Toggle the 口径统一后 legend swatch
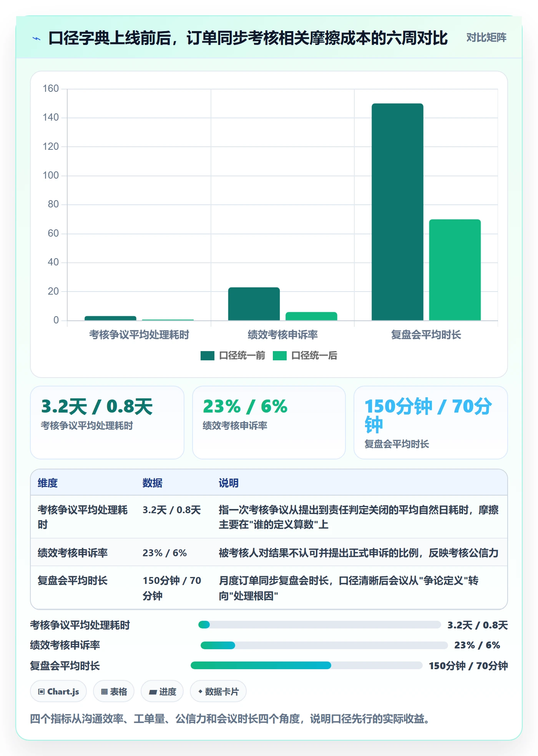The image size is (538, 756). (x=279, y=356)
